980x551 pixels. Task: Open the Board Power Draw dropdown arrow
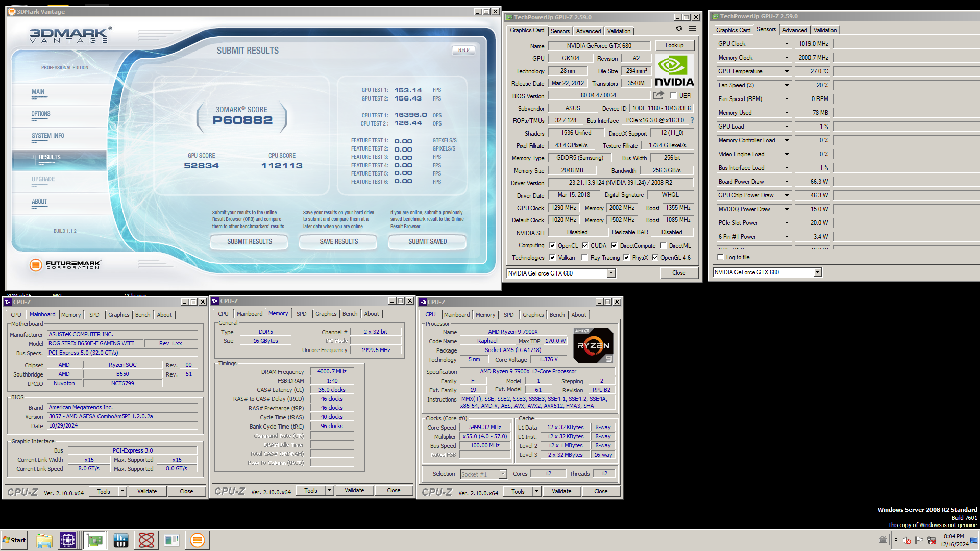point(787,182)
